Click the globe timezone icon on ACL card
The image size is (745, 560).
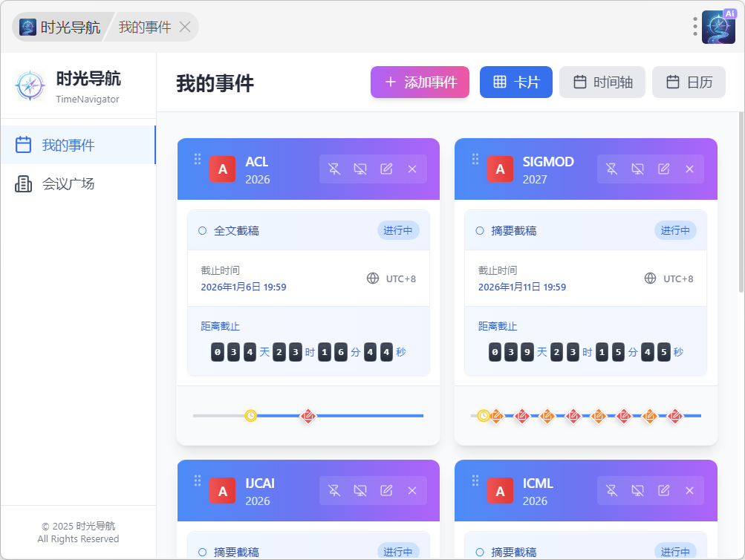(373, 279)
